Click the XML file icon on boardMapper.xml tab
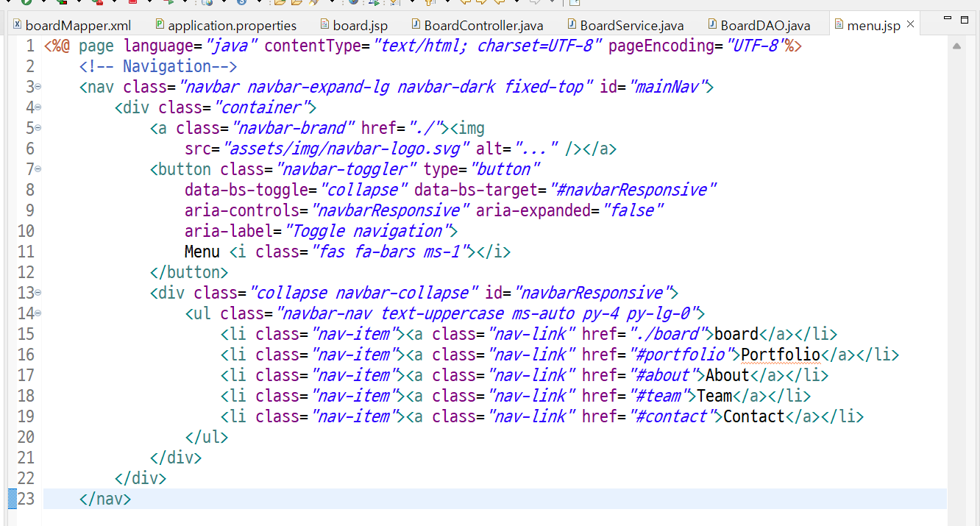The width and height of the screenshot is (980, 526). [x=18, y=25]
